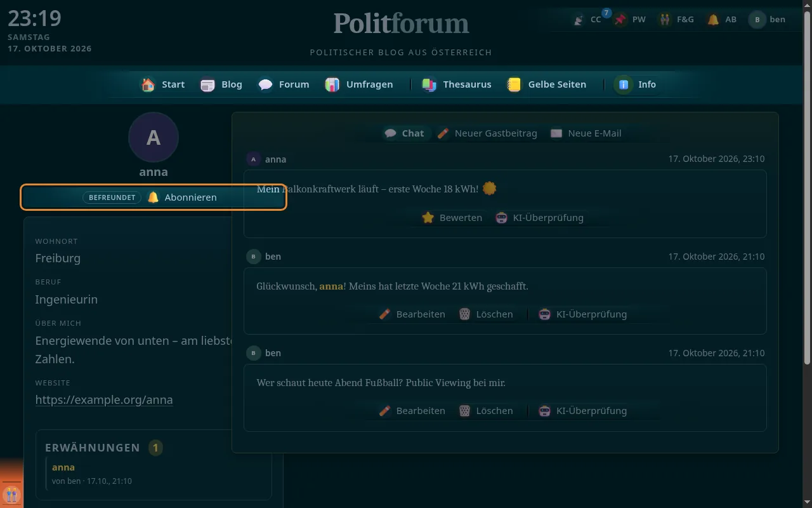The image size is (812, 508).
Task: Open the Forum section
Action: pos(284,84)
